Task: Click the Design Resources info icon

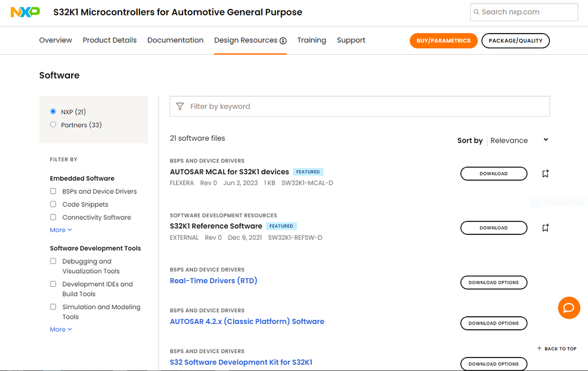Action: tap(283, 41)
